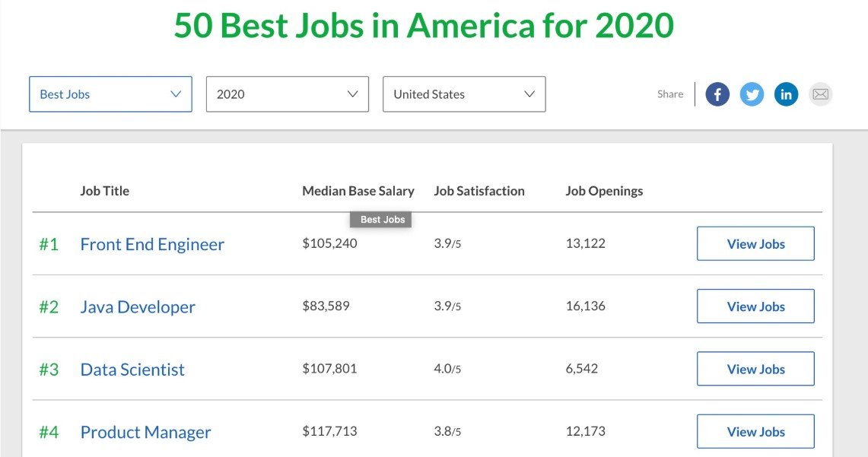Click the Median Base Salary column header
Image resolution: width=868 pixels, height=457 pixels.
coord(358,191)
